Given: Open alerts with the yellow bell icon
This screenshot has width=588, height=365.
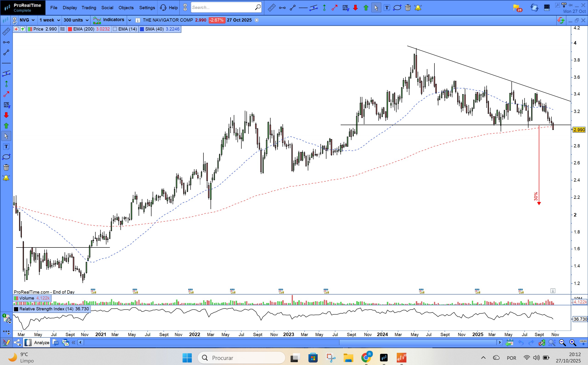Looking at the screenshot, I should coord(418,8).
